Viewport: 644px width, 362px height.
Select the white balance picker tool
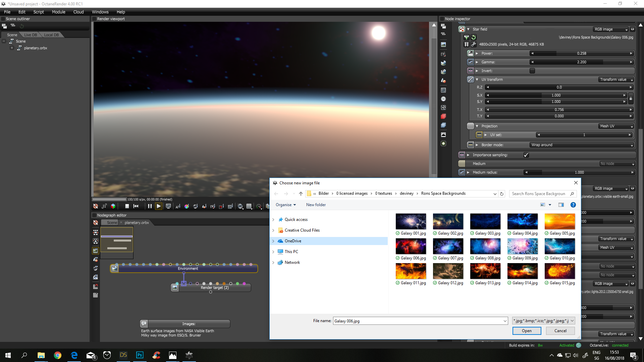pyautogui.click(x=186, y=206)
